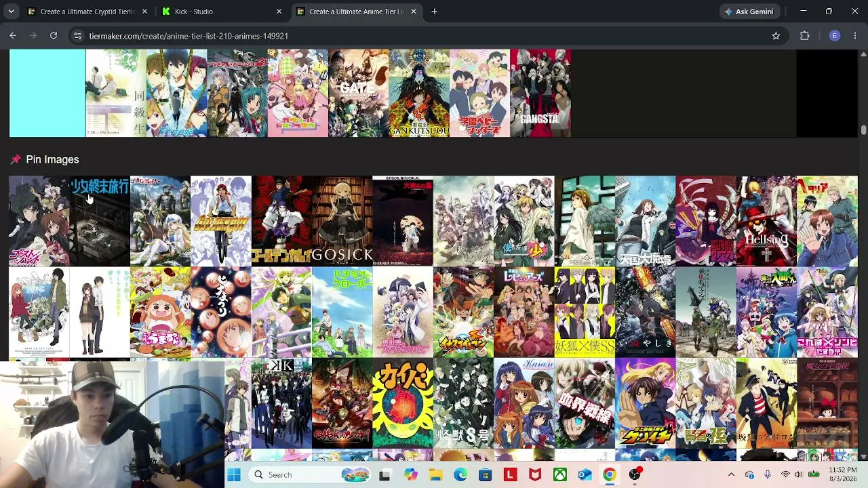Expand the tab search dropdown
The height and width of the screenshot is (488, 868).
(11, 12)
